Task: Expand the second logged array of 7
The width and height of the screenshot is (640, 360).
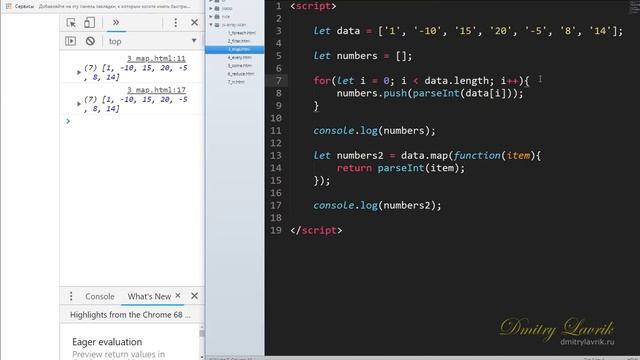Action: 79,104
